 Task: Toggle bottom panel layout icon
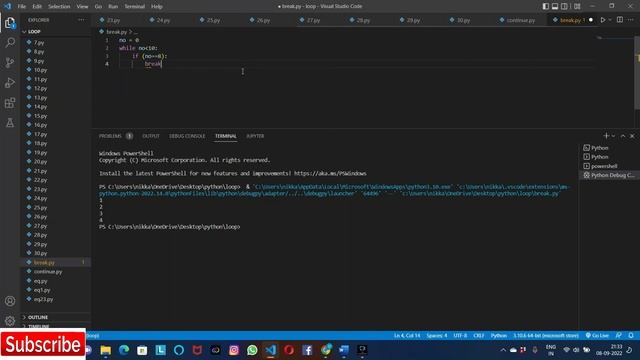pyautogui.click(x=555, y=7)
